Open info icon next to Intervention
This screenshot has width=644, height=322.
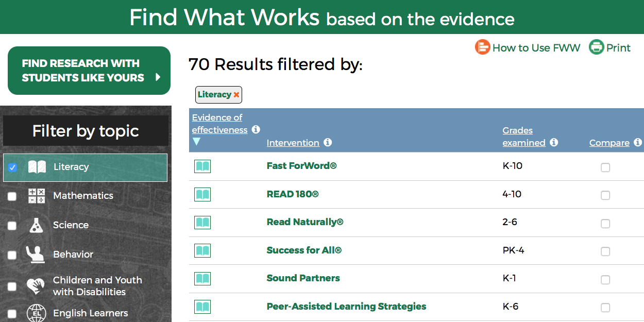click(x=328, y=142)
